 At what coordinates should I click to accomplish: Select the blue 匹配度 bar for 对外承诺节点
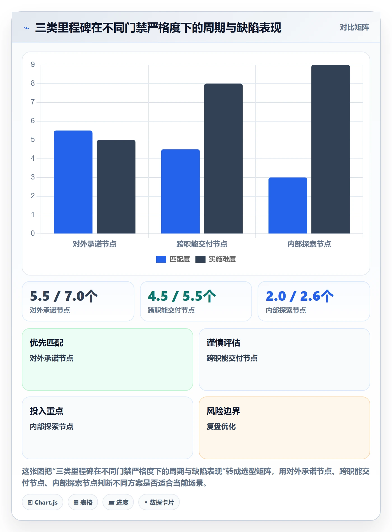(x=73, y=182)
